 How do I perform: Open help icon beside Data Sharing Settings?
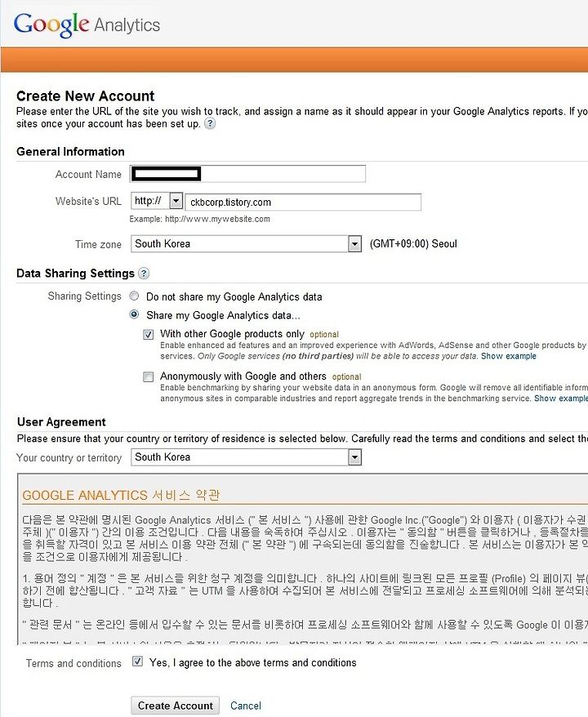(144, 274)
